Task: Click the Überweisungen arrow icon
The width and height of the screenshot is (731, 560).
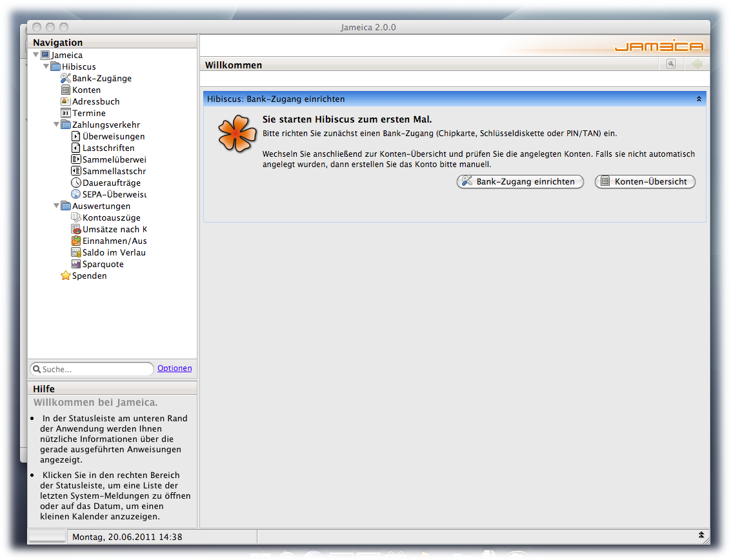Action: pyautogui.click(x=76, y=136)
